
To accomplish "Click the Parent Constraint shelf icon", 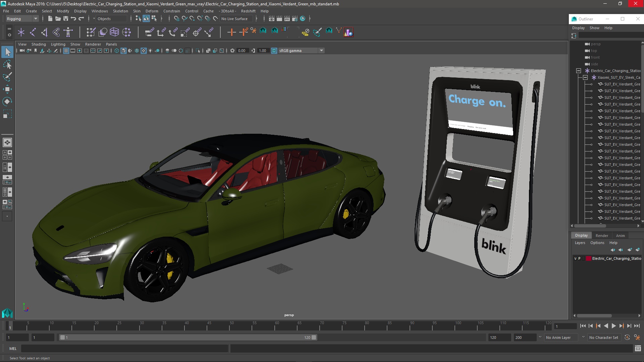I will pos(149,32).
